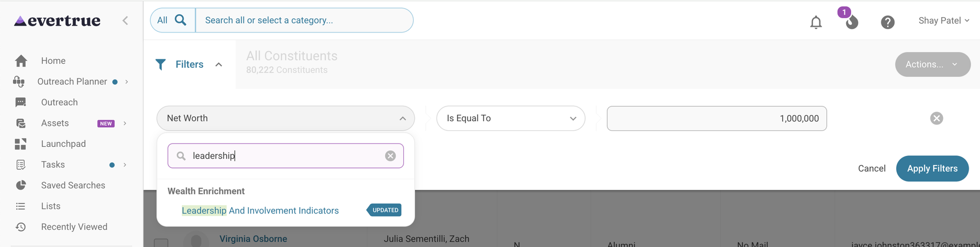Expand the Outreach Planner submenu

(x=126, y=82)
